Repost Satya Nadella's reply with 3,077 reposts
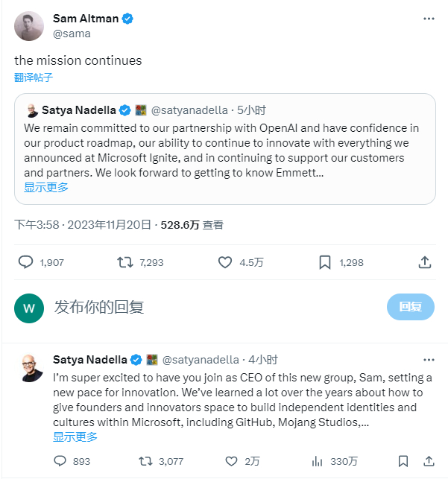448x479 pixels. click(147, 461)
